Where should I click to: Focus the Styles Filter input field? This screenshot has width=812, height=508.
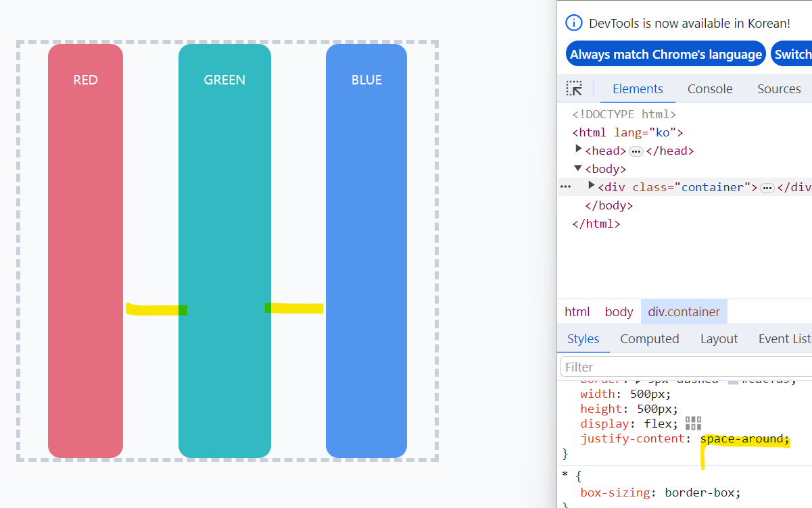click(686, 367)
